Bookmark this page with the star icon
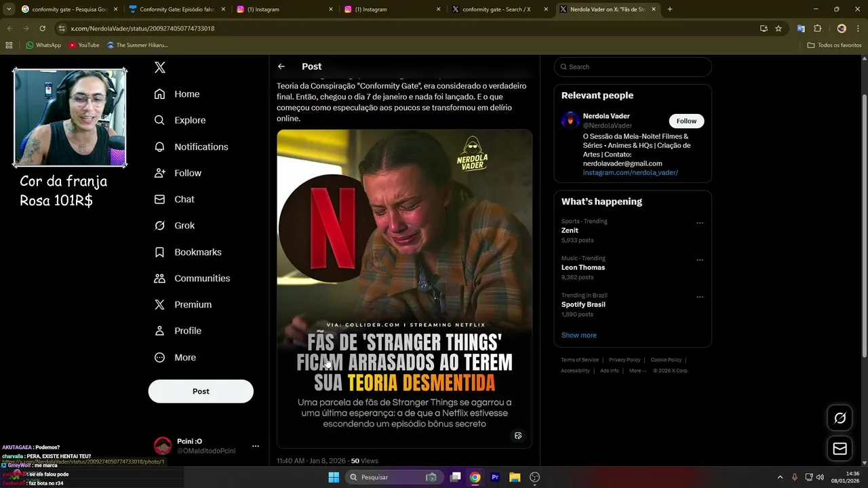Screen dimensions: 868x488 click(778, 28)
